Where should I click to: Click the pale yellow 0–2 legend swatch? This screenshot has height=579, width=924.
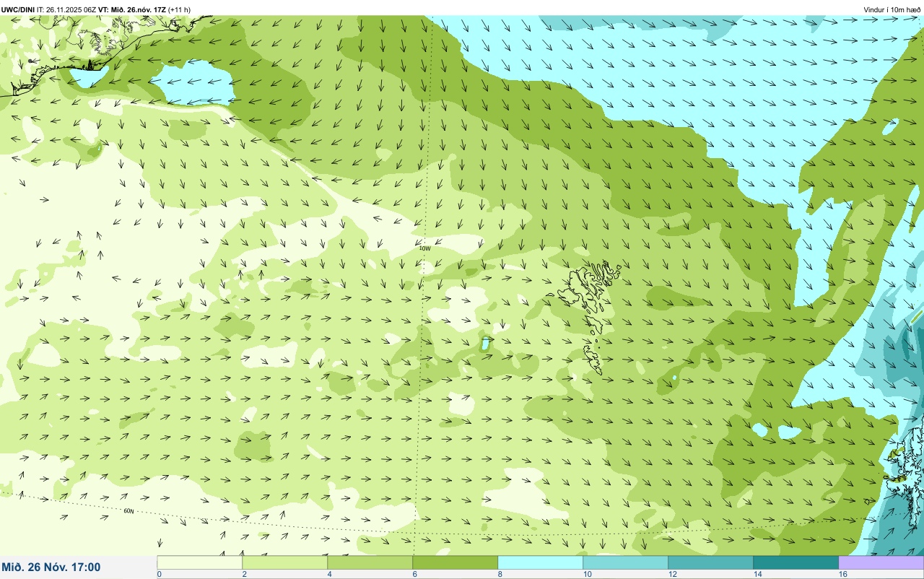click(x=199, y=562)
